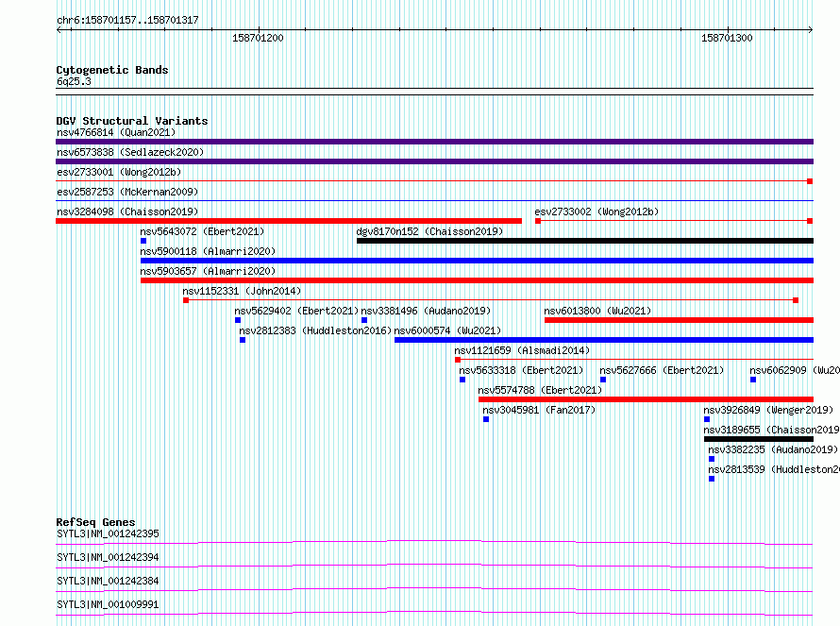Select the nsv5574788 (Ebert2021) red bar
840x626 pixels.
click(x=647, y=399)
